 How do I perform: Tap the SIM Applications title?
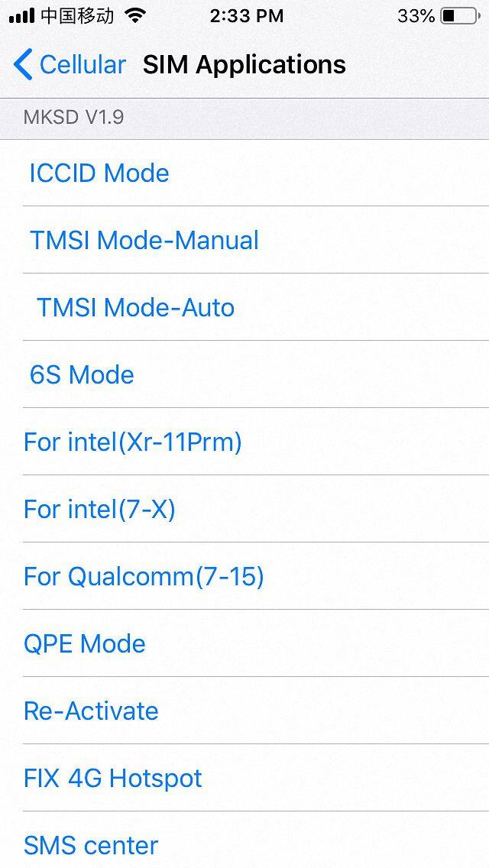click(x=244, y=65)
